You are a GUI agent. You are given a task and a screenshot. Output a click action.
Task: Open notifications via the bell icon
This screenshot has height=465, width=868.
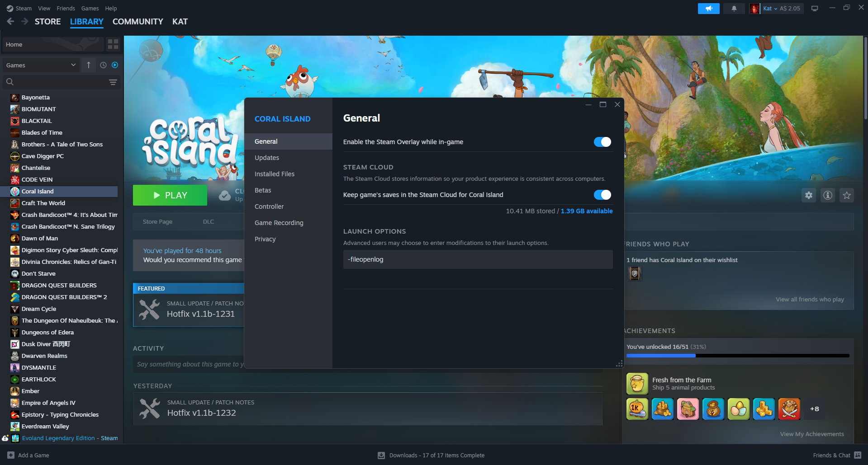(x=734, y=8)
